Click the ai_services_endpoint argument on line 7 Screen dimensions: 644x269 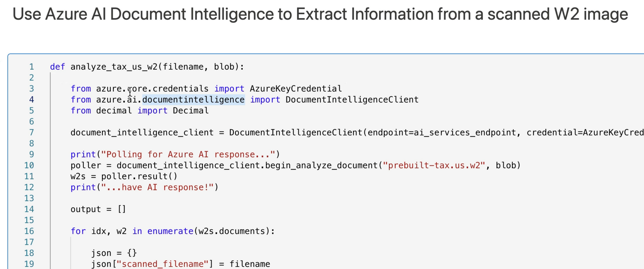click(x=465, y=133)
